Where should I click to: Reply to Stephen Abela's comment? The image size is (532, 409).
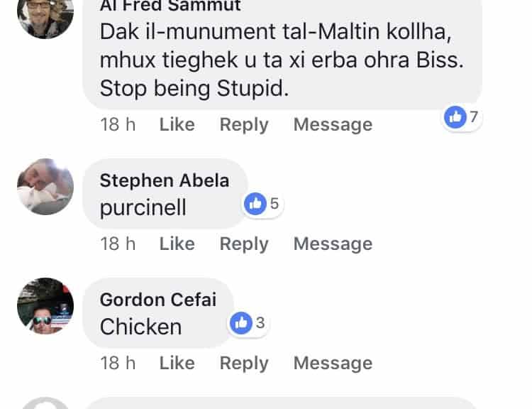click(244, 244)
